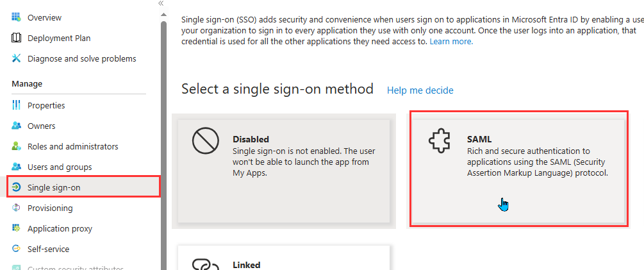Click the Provisioning sync icon

[16, 208]
